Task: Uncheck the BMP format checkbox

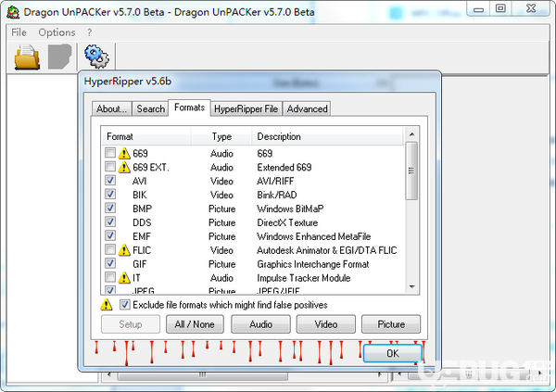Action: click(x=110, y=209)
